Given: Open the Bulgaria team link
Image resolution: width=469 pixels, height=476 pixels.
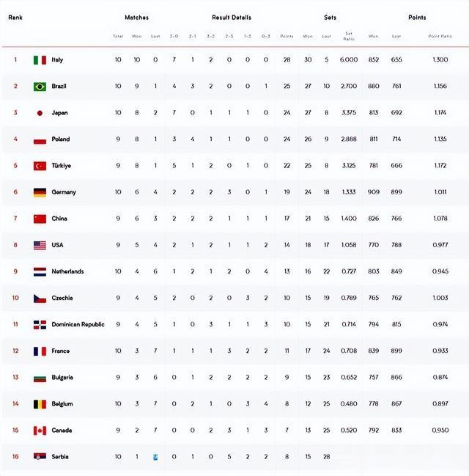Looking at the screenshot, I should [62, 378].
